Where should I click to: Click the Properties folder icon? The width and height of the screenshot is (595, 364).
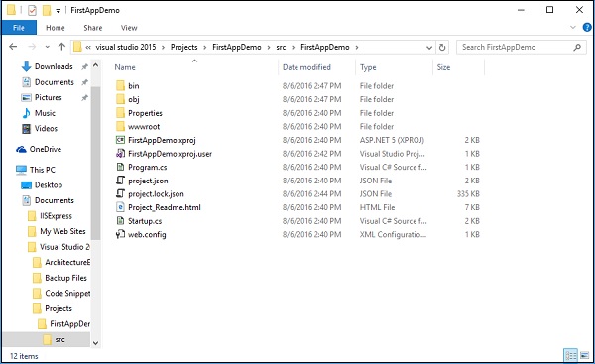pos(120,113)
